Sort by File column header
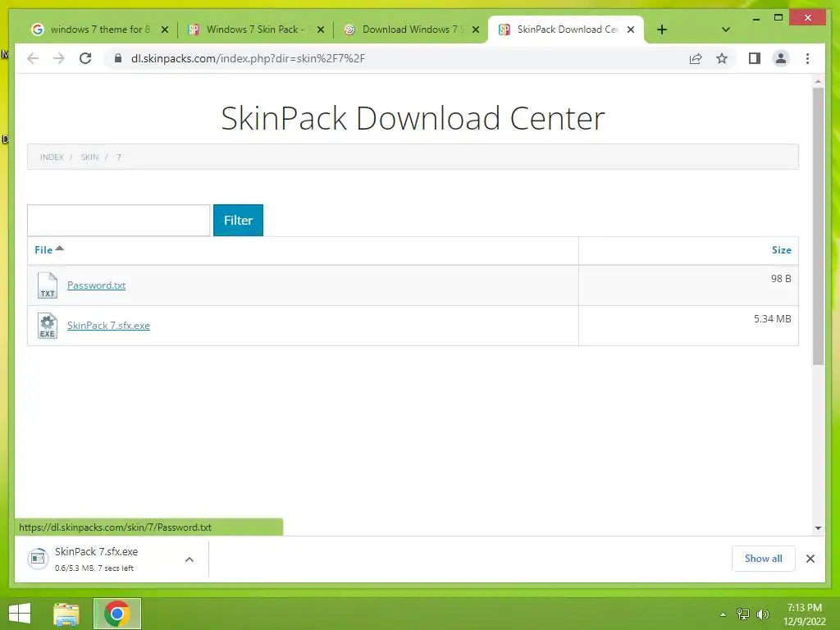Viewport: 840px width, 630px height. (48, 249)
